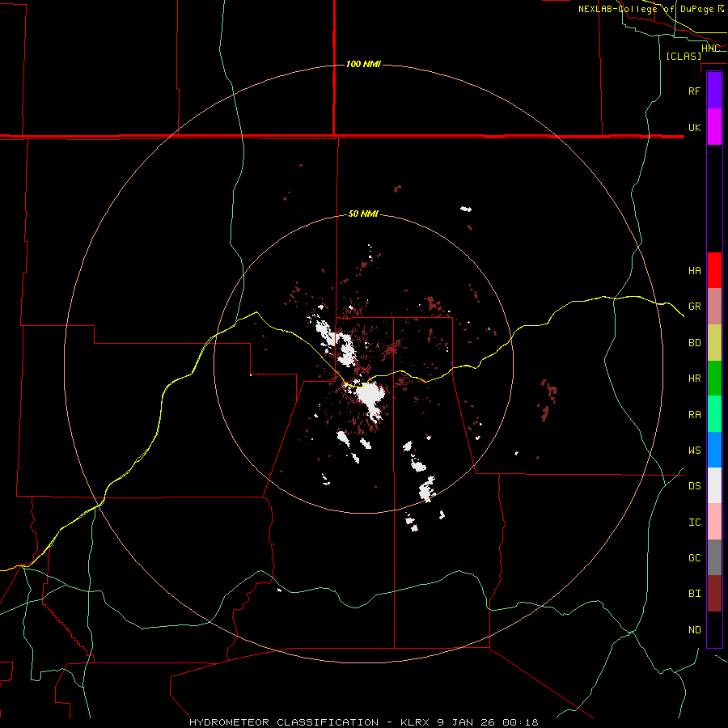This screenshot has width=728, height=728.
Task: Click the [CLAS] product label
Action: (684, 56)
